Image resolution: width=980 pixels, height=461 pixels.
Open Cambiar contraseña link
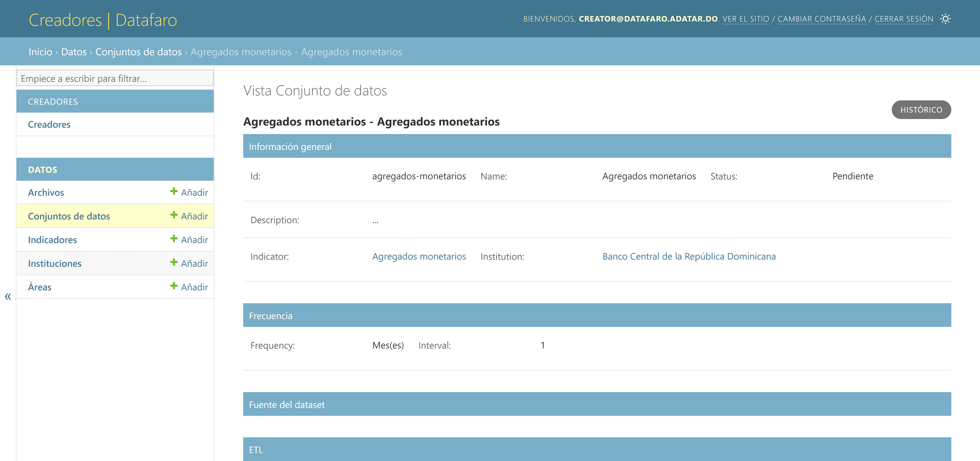822,19
